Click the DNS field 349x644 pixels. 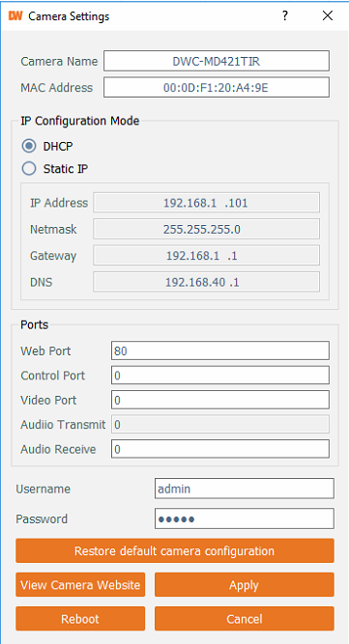coord(206,282)
